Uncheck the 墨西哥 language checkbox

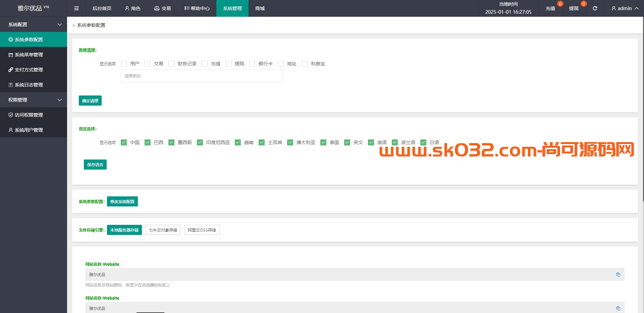tap(171, 142)
